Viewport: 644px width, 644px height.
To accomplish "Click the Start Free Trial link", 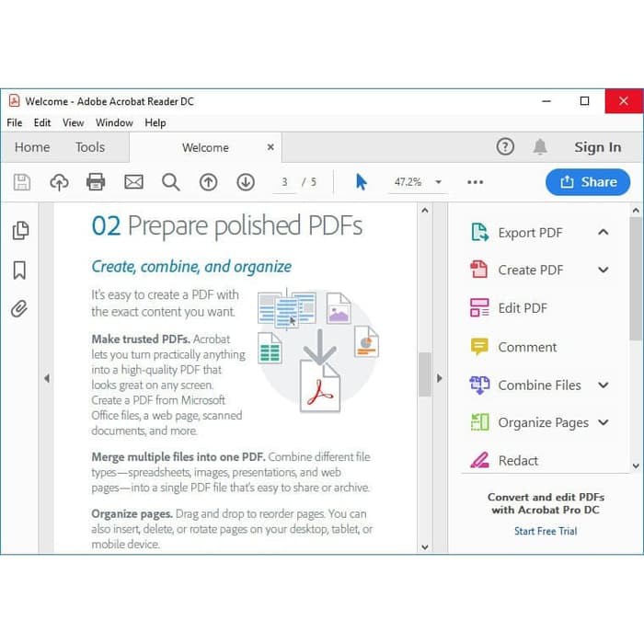I will (x=546, y=531).
